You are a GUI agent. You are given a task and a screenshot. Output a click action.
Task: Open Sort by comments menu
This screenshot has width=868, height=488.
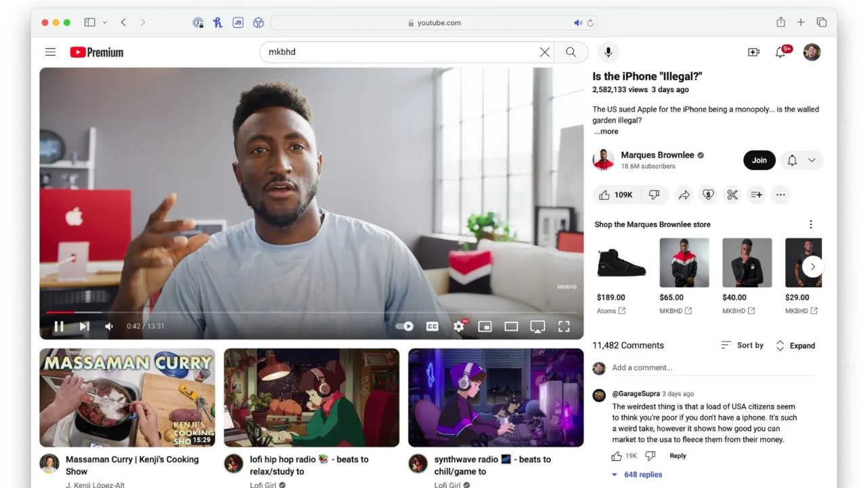click(x=742, y=345)
